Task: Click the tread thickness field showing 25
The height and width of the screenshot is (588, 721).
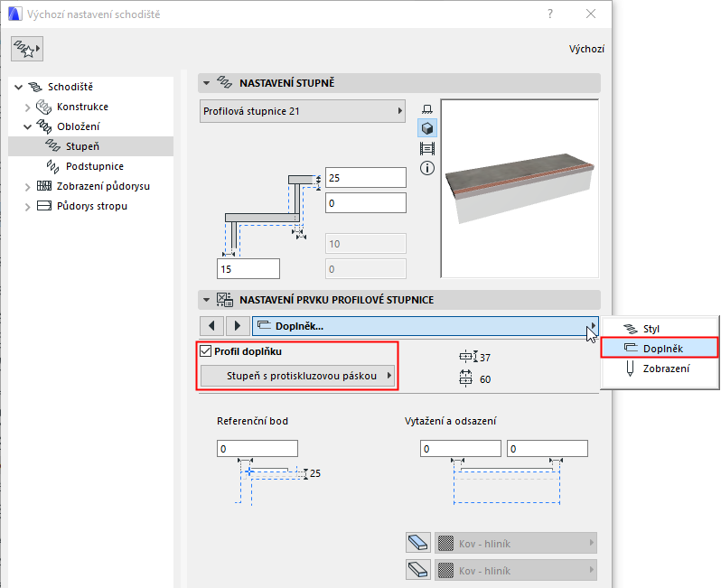Action: [366, 177]
